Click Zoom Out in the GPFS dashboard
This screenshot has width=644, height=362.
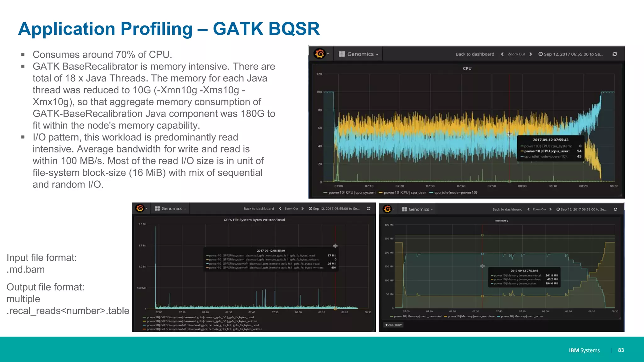coord(291,209)
